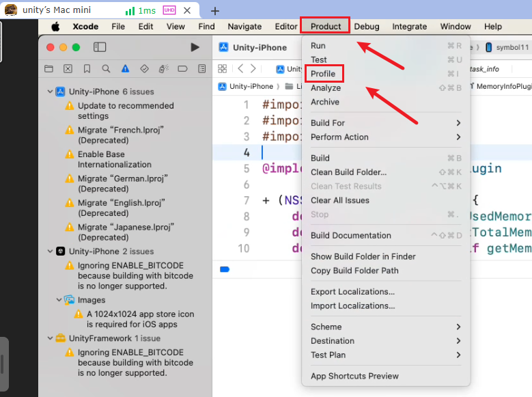This screenshot has height=397, width=532.
Task: Choose Analyze from the Product menu
Action: pos(386,88)
